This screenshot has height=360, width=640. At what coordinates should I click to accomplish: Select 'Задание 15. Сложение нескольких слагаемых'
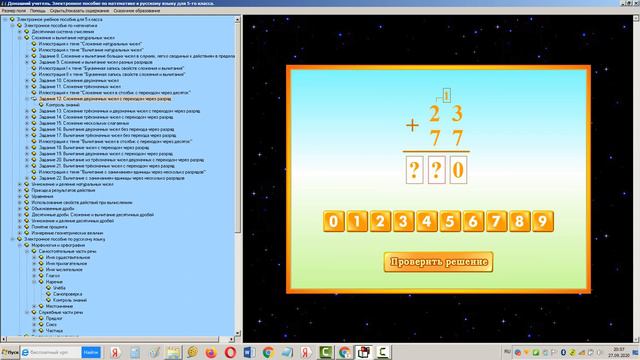click(x=84, y=123)
